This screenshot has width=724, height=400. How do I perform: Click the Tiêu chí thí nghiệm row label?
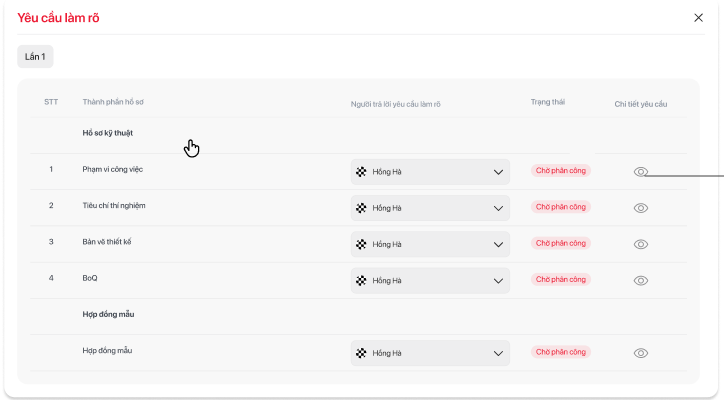pyautogui.click(x=116, y=206)
